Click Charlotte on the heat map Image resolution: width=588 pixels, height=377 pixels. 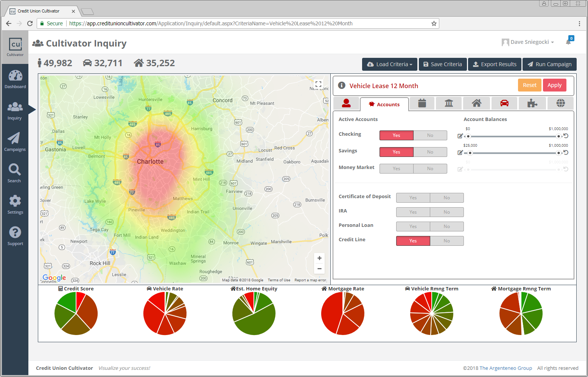click(x=150, y=161)
